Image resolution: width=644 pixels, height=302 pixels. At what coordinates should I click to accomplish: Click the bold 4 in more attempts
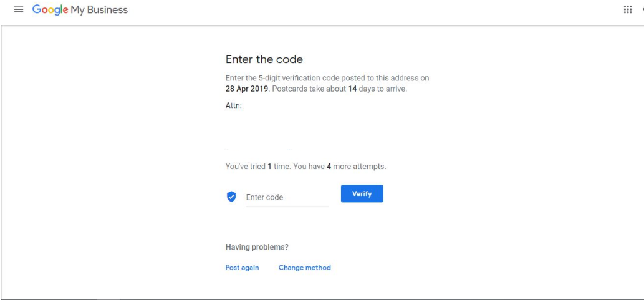coord(329,167)
